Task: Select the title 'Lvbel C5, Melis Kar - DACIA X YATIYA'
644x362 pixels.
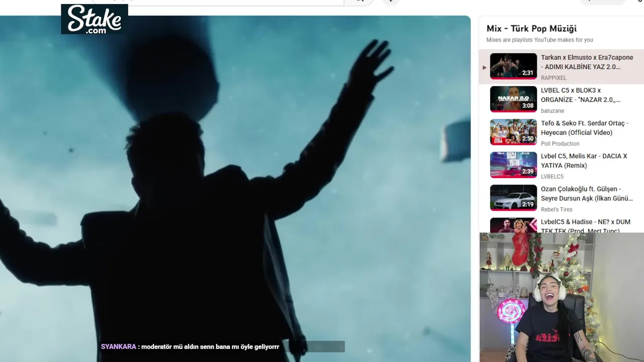Action: (x=584, y=160)
